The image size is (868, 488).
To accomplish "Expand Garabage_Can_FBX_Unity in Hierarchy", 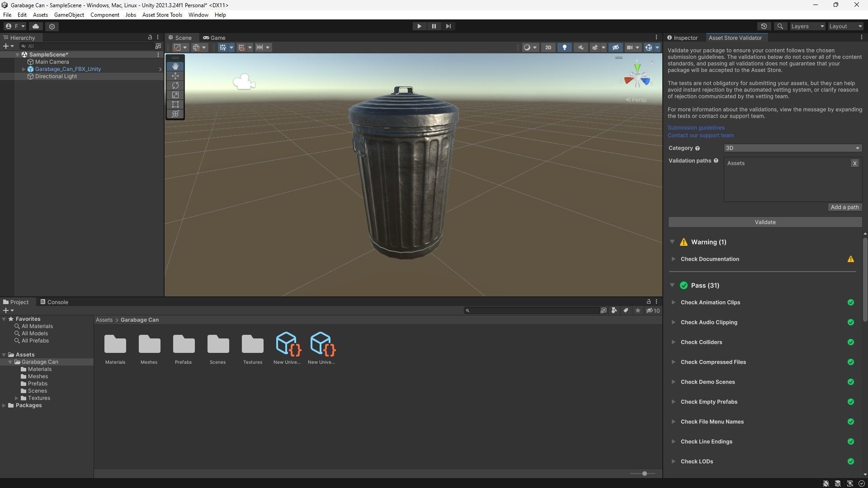I will coord(24,69).
